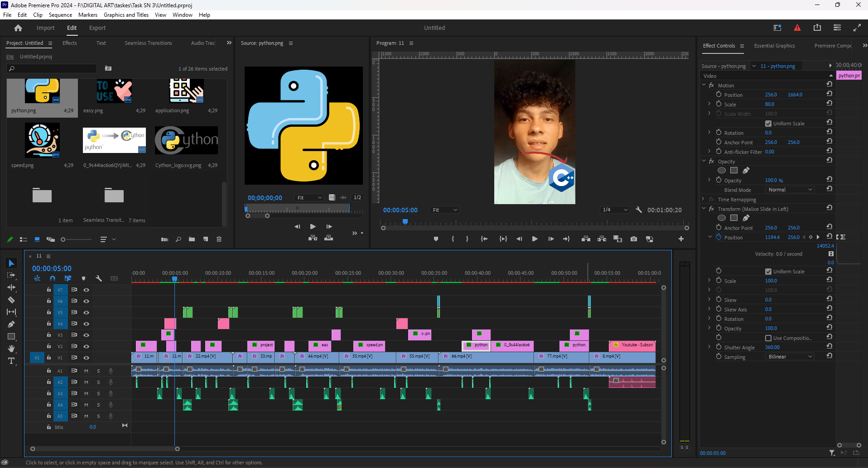Switch Project panel to List View
Screen dimensions: 868x468
(x=24, y=239)
